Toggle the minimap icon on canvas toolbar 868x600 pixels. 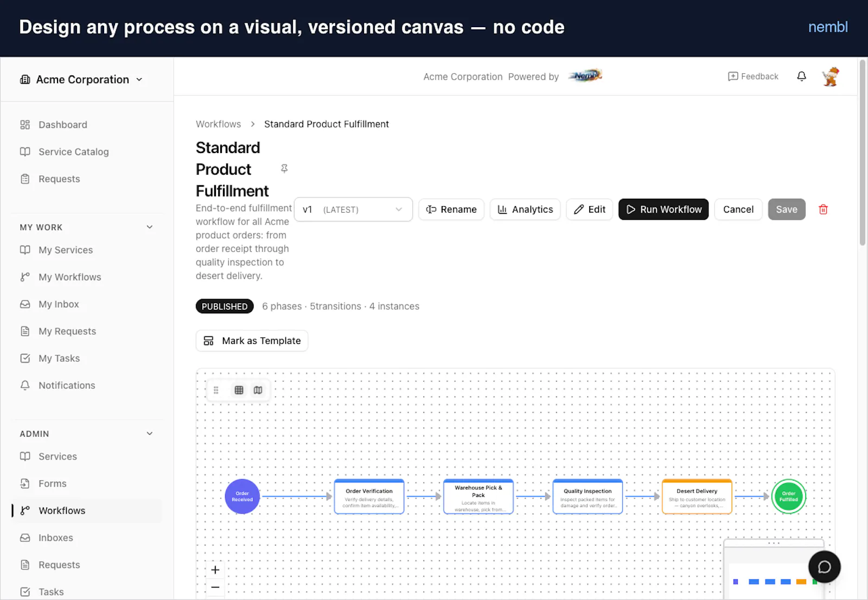click(258, 390)
